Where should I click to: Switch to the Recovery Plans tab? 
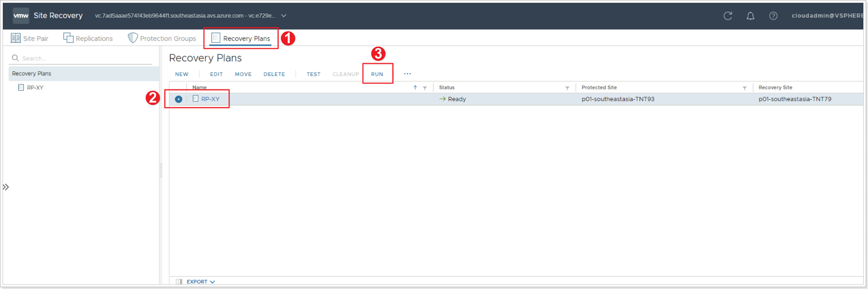(x=241, y=38)
